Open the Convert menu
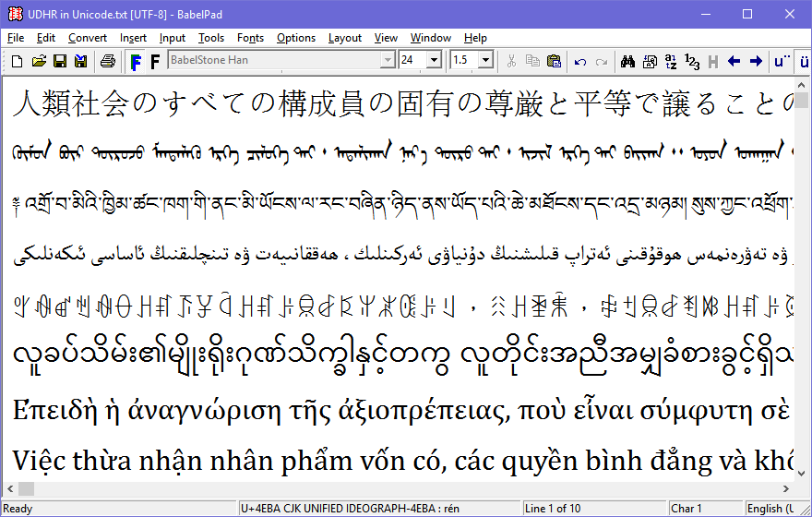 (87, 38)
